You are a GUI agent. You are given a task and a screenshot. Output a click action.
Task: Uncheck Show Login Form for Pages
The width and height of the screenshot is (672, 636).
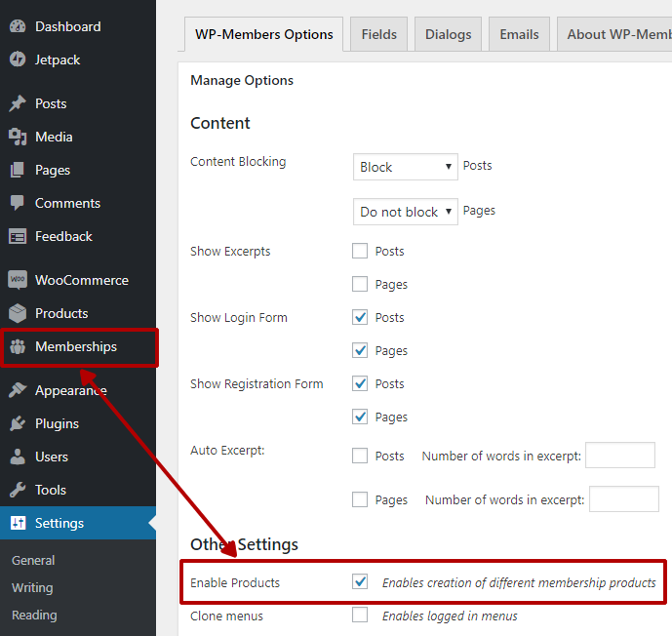(360, 351)
